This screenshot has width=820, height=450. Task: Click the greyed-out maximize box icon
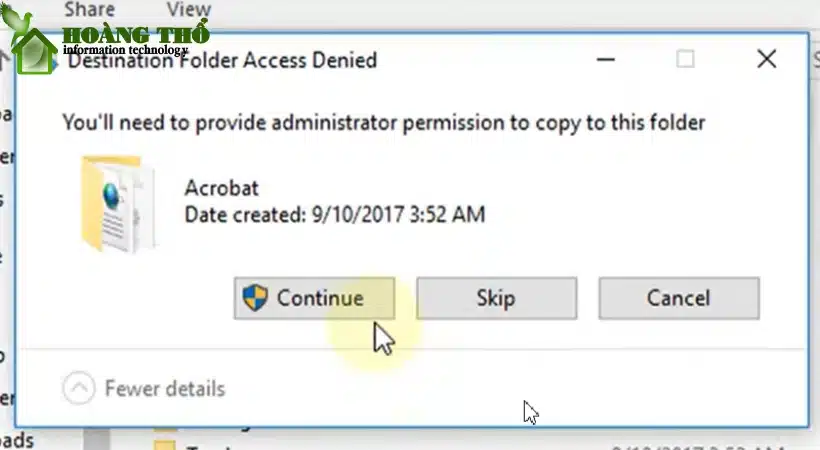tap(685, 59)
